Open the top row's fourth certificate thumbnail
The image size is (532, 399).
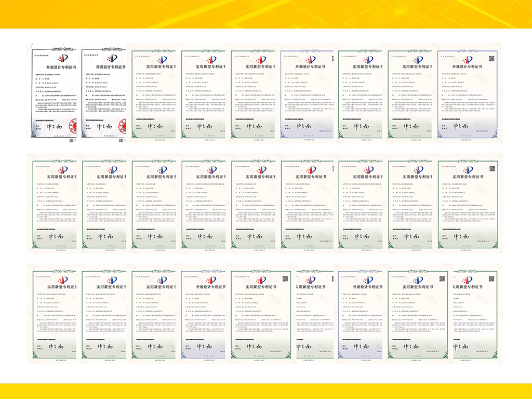coord(203,95)
